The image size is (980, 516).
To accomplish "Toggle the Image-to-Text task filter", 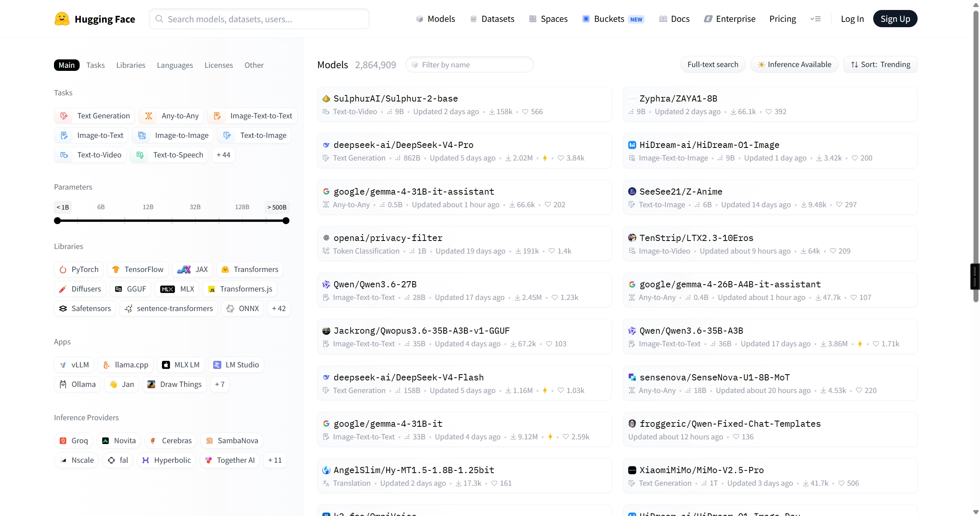I will click(x=91, y=135).
